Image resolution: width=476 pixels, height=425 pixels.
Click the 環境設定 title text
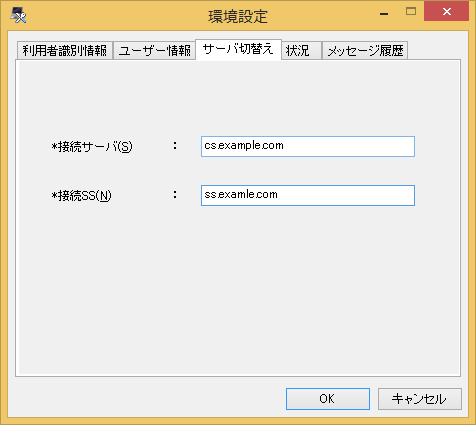click(x=238, y=16)
